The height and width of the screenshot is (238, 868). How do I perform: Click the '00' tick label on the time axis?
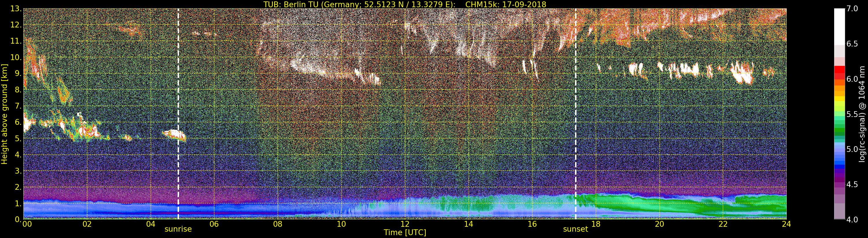pyautogui.click(x=27, y=224)
